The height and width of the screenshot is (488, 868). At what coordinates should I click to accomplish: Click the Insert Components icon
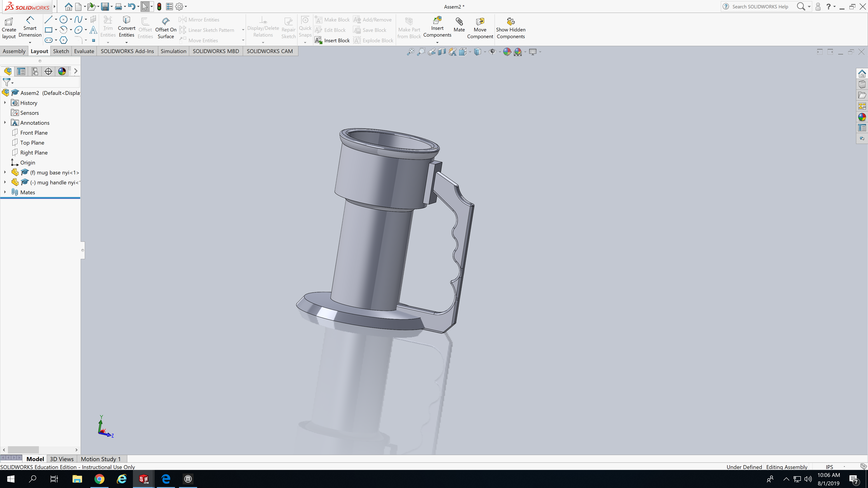tap(437, 20)
